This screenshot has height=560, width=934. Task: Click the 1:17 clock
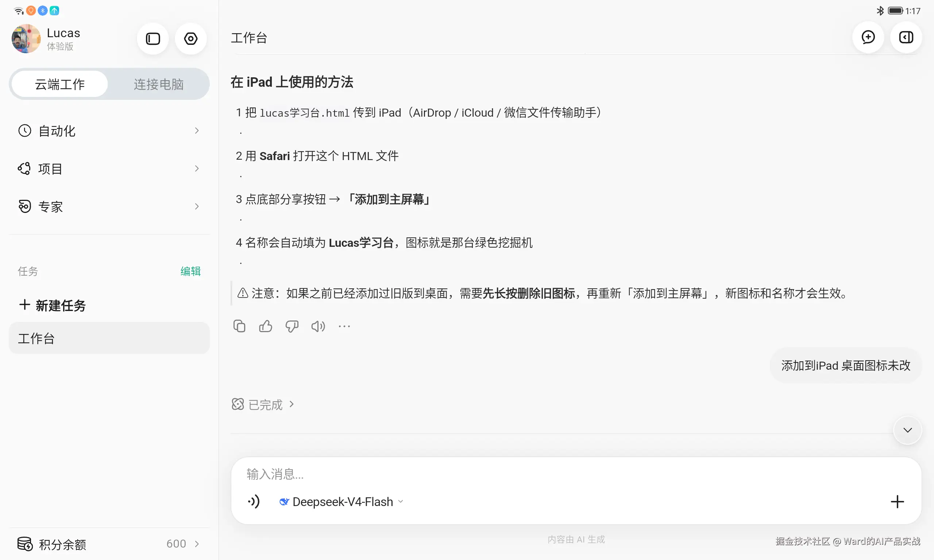tap(913, 11)
